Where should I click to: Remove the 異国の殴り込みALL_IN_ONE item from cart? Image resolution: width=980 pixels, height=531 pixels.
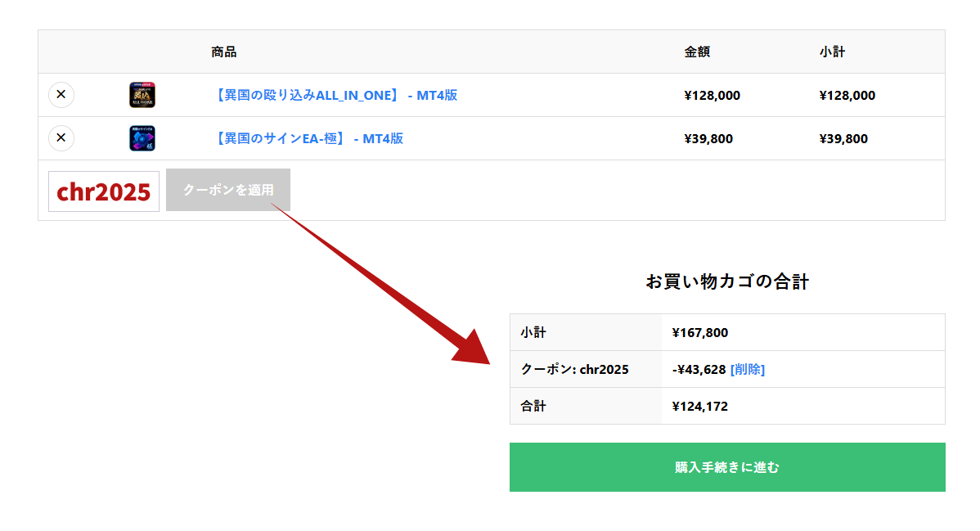pyautogui.click(x=61, y=95)
